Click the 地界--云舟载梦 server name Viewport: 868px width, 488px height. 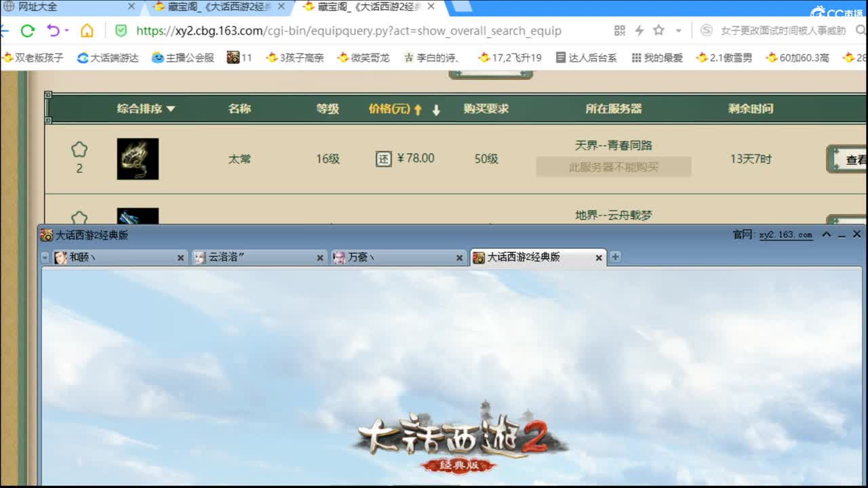614,215
